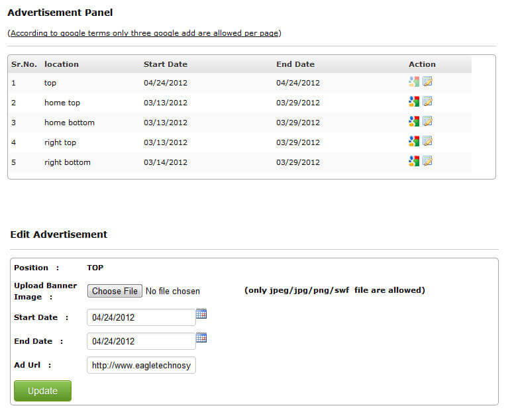Open calendar picker for End Date
This screenshot has height=420, width=514.
point(201,338)
